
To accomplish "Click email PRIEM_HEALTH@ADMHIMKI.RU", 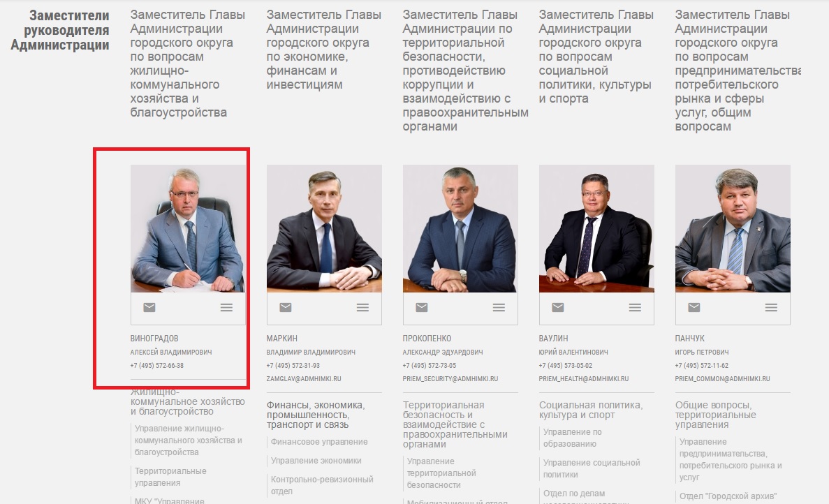I will pos(584,379).
